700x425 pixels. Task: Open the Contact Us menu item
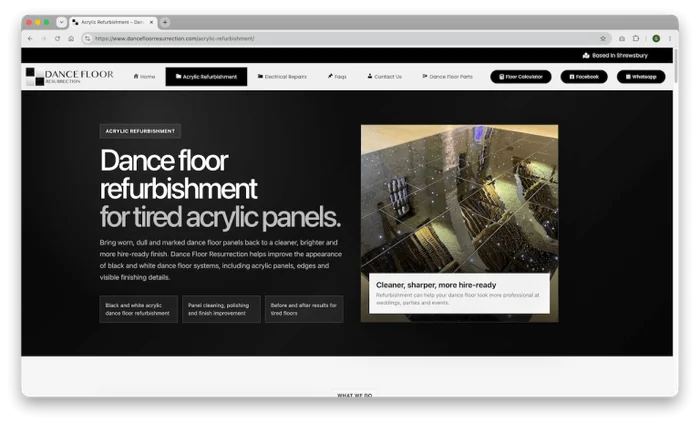[x=384, y=77]
